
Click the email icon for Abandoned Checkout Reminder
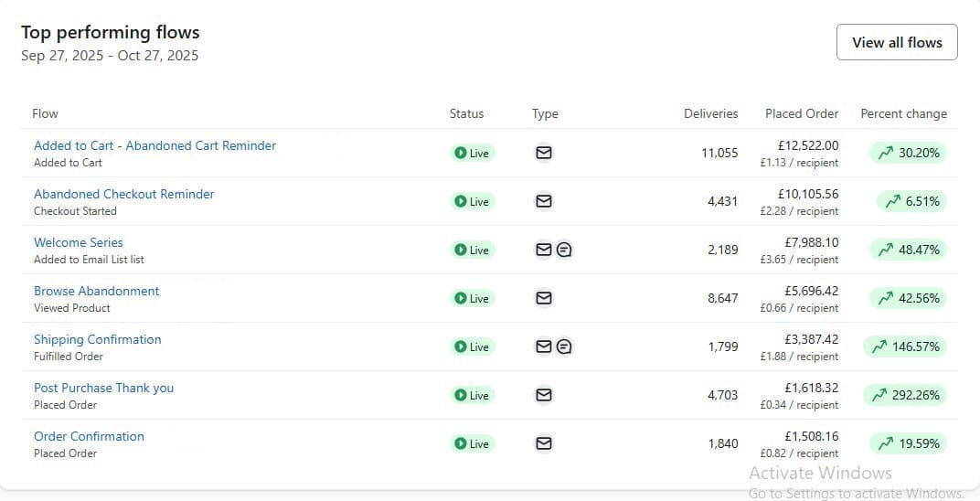(544, 201)
